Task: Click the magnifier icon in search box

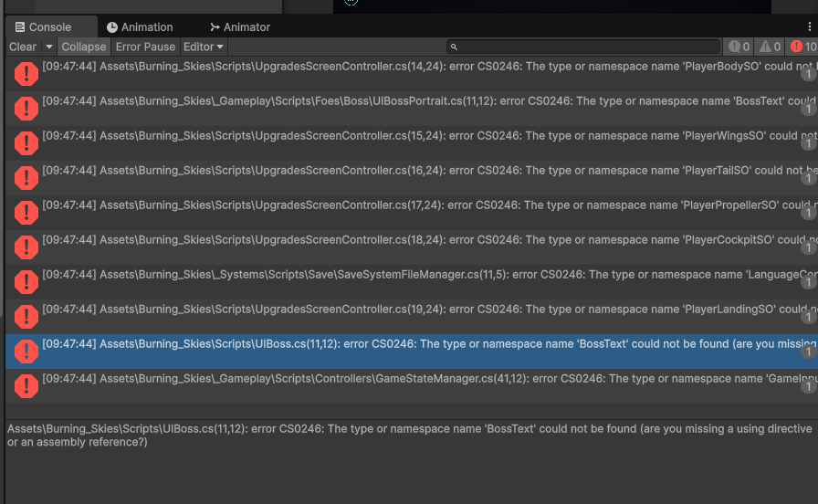Action: coord(454,47)
